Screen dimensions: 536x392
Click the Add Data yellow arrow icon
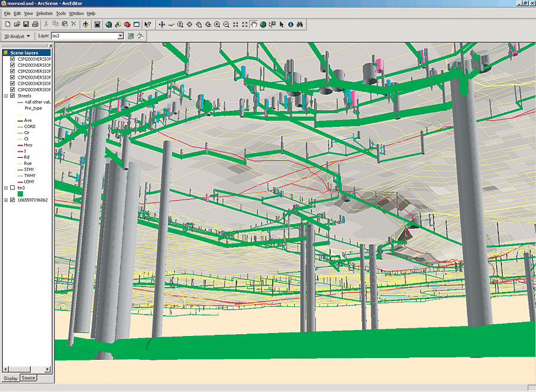85,24
